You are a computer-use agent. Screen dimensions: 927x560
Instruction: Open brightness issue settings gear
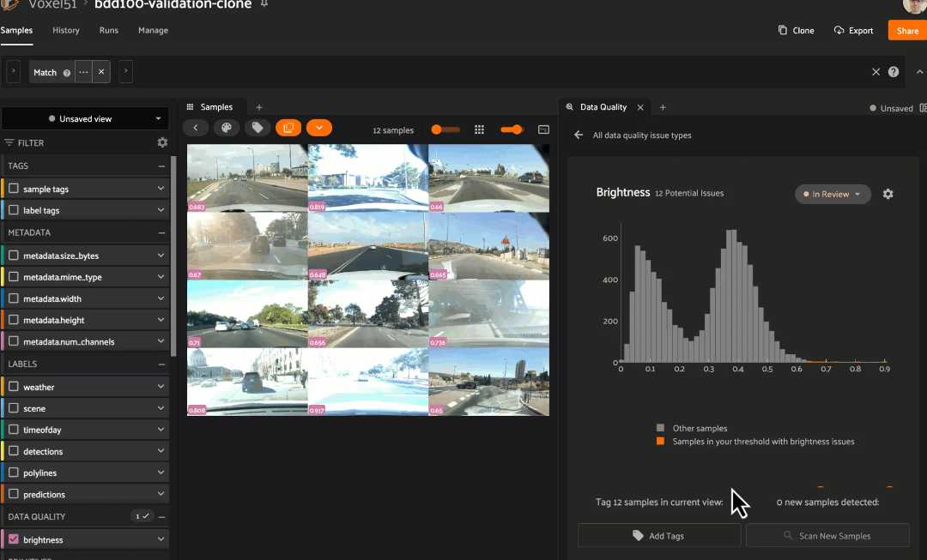pos(888,194)
